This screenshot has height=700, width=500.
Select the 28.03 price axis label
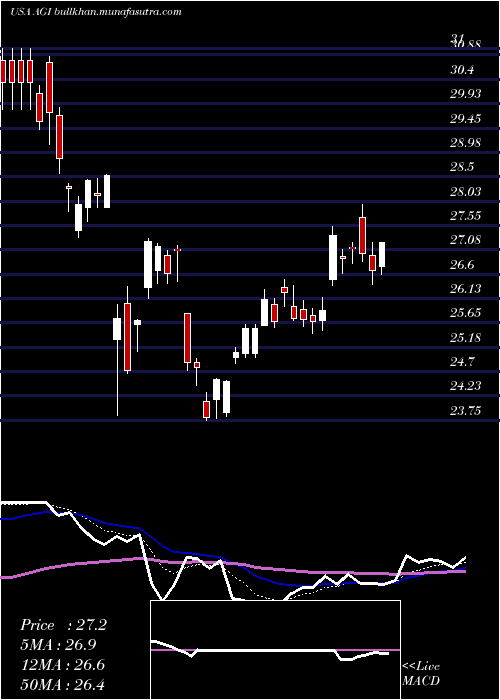[x=465, y=192]
